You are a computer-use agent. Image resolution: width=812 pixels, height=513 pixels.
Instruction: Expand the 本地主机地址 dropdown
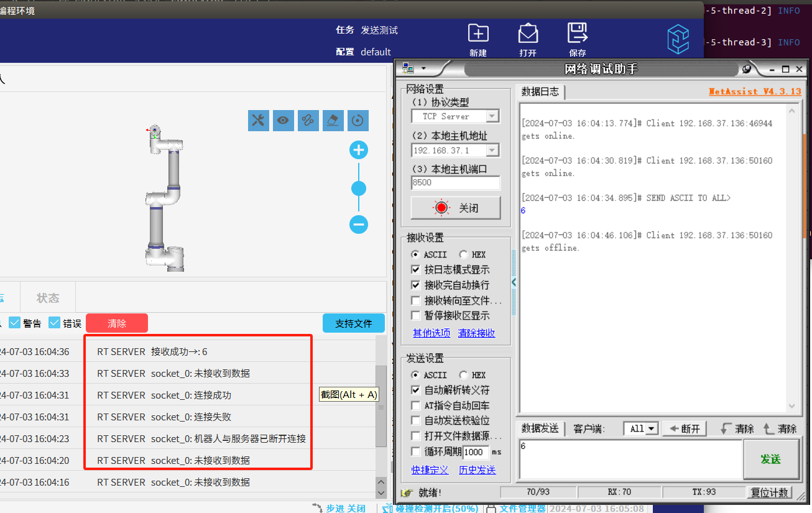point(492,150)
